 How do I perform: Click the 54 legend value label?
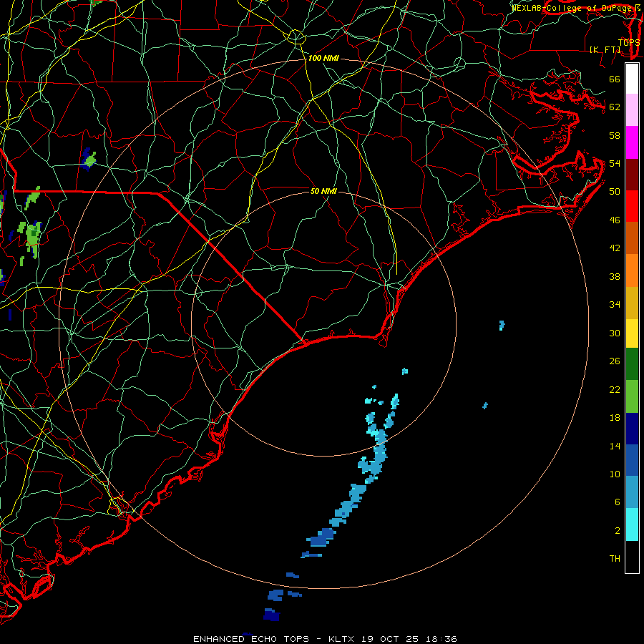615,163
